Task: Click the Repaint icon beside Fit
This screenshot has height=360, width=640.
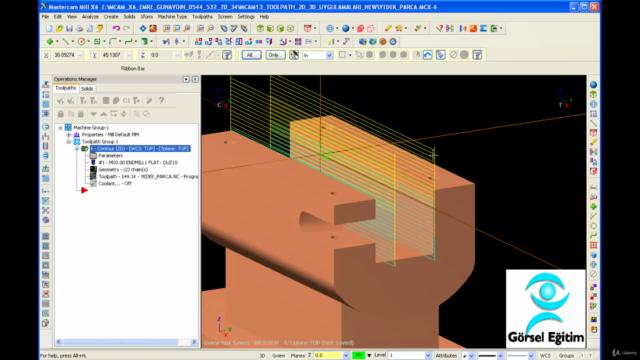Action: 153,28
